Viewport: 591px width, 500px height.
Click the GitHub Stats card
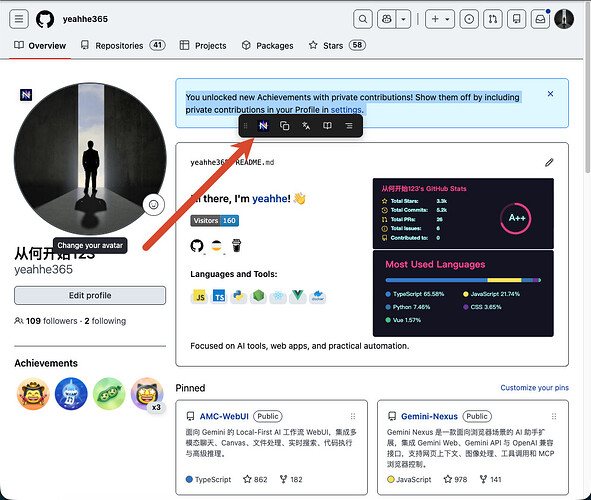click(x=463, y=213)
